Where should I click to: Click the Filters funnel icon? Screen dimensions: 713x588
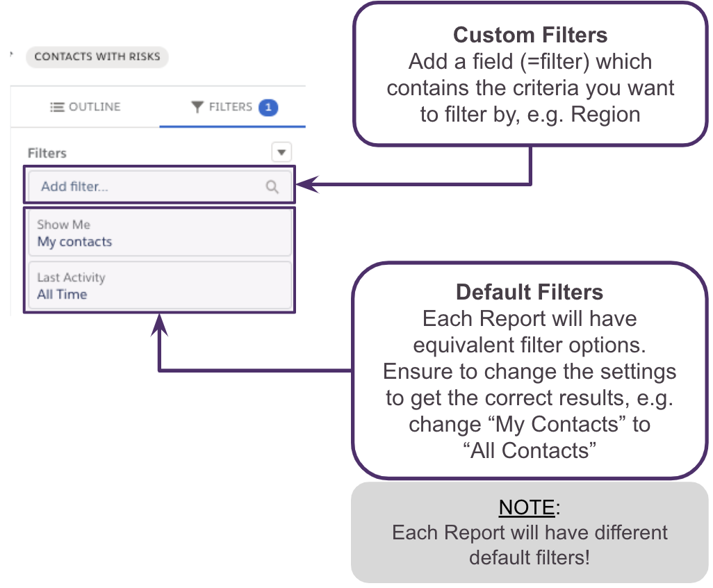tap(197, 107)
